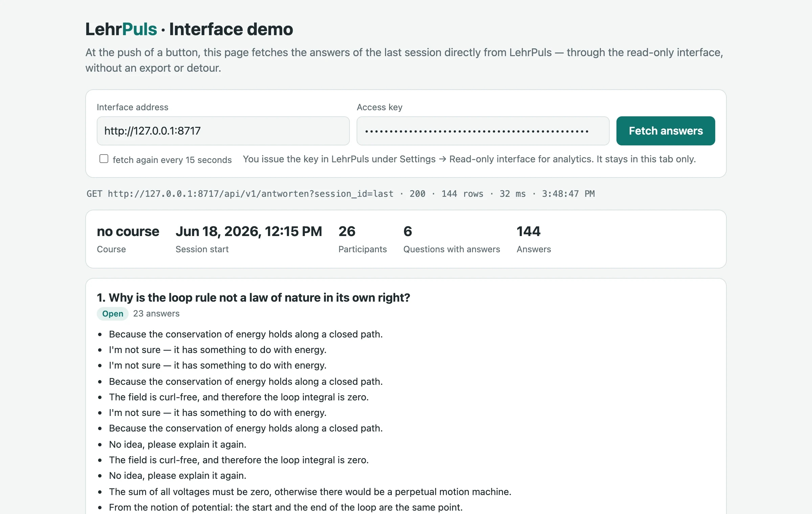Click the '23 answers' count
The height and width of the screenshot is (514, 812).
pos(156,314)
